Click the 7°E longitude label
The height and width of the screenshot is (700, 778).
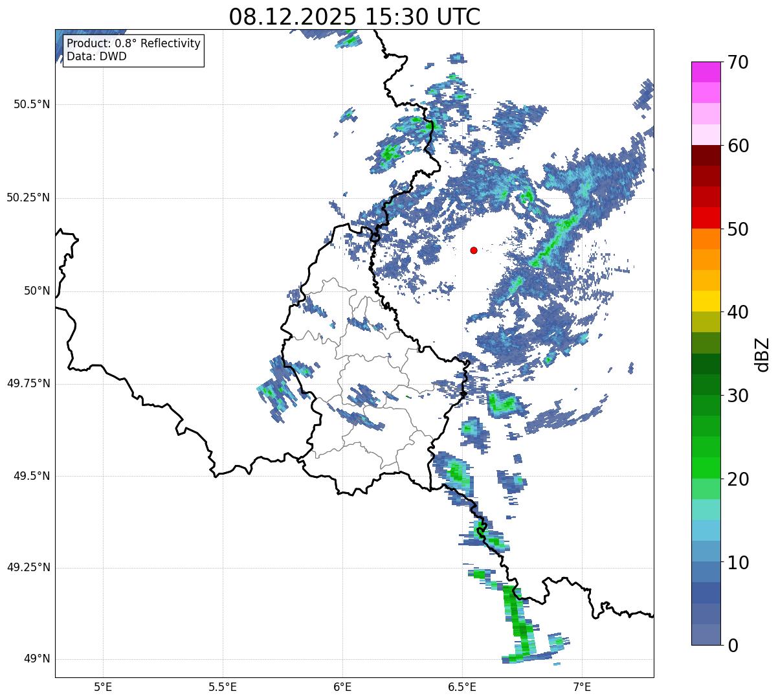click(x=582, y=686)
